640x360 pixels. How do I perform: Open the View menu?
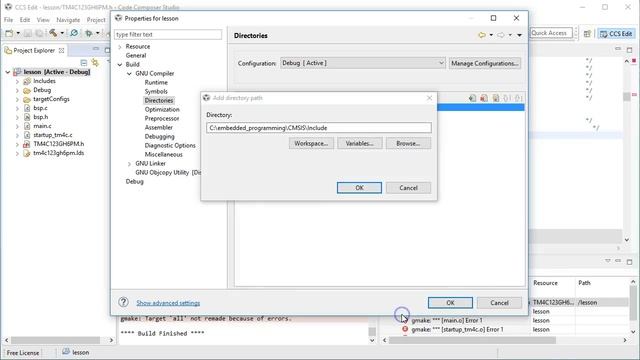pyautogui.click(x=43, y=20)
